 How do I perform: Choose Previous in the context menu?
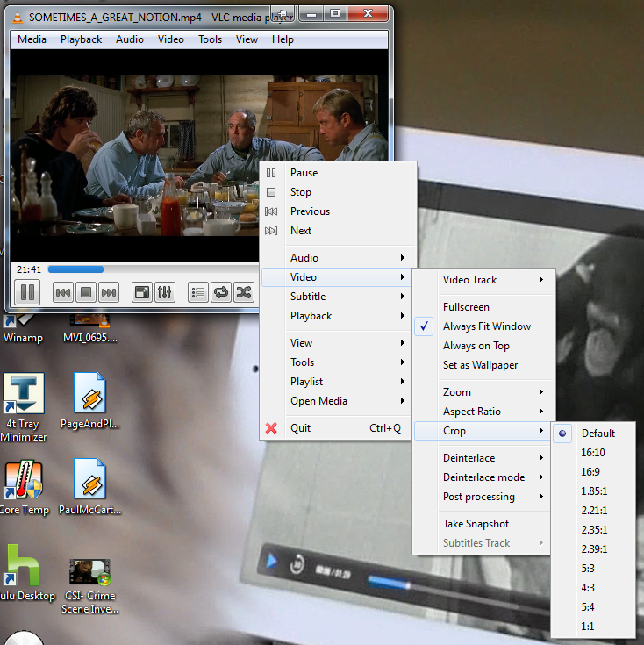pos(337,211)
